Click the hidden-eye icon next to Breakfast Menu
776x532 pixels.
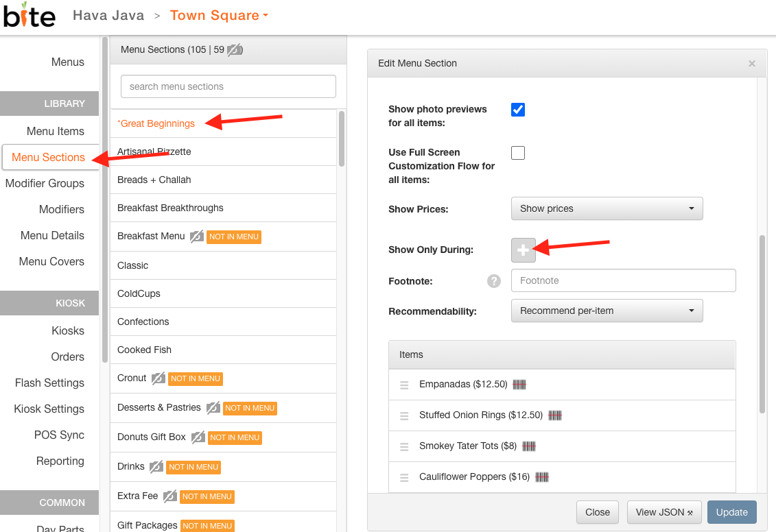196,237
